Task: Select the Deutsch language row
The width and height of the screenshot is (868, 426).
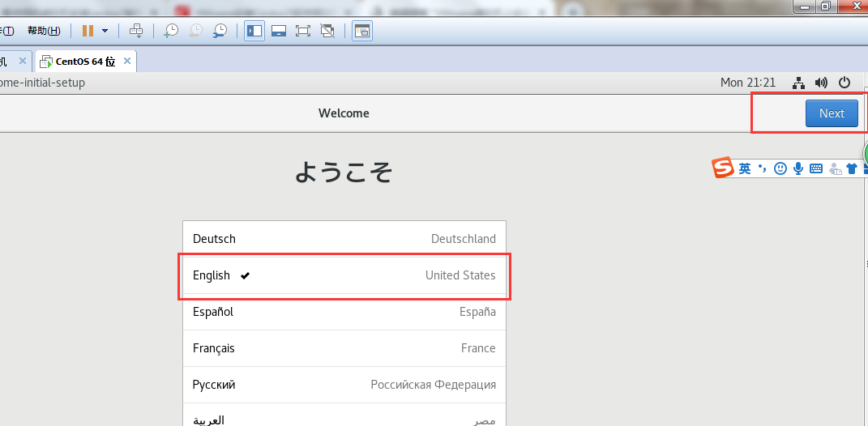Action: (x=344, y=239)
